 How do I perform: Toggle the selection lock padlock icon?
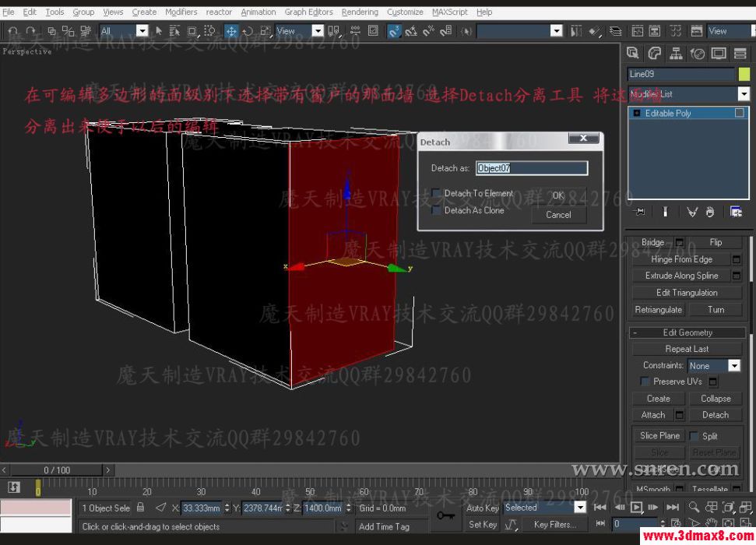point(140,508)
